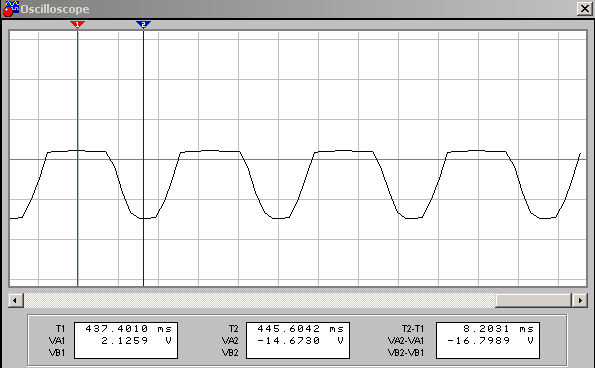
Task: Select the T2-T1 value 8.2031 ms
Action: click(x=499, y=329)
